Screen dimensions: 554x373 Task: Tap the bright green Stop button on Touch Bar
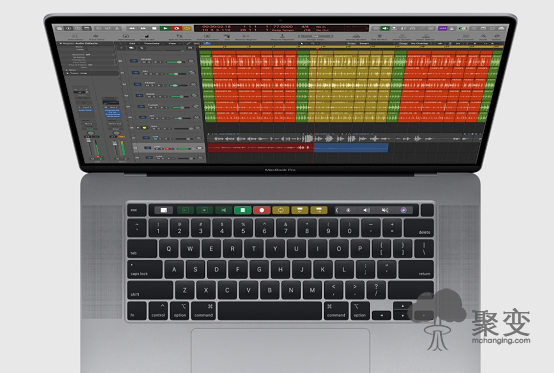(x=243, y=210)
